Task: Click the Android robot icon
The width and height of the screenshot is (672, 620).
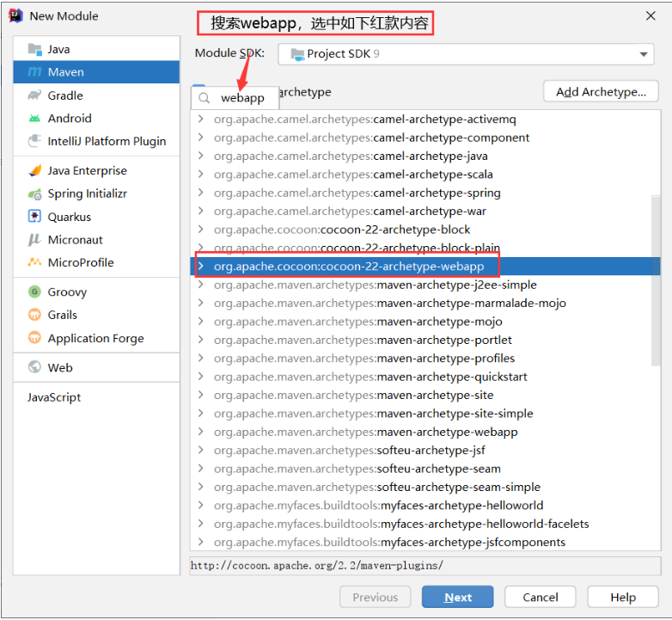Action: click(34, 119)
